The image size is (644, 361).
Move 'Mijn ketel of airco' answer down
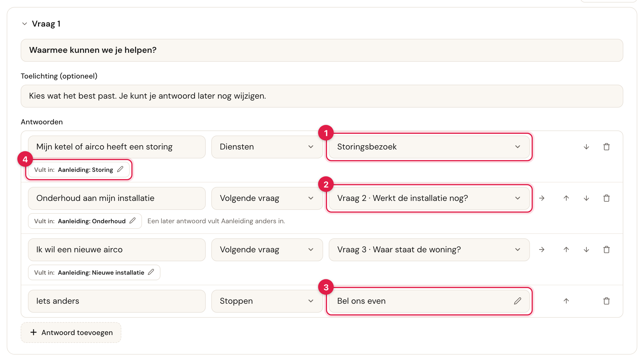[586, 147]
